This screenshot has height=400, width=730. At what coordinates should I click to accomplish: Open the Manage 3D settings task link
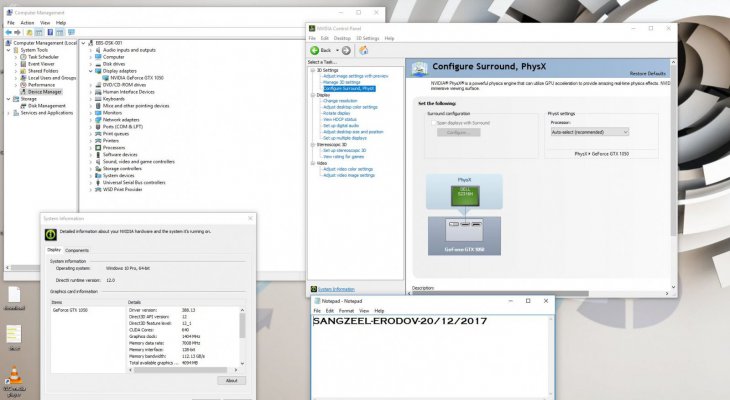click(342, 82)
